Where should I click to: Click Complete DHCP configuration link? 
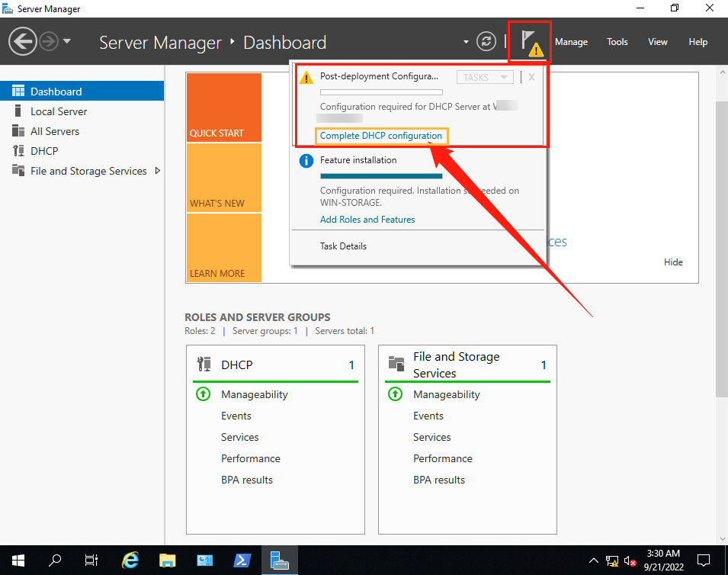coord(380,136)
